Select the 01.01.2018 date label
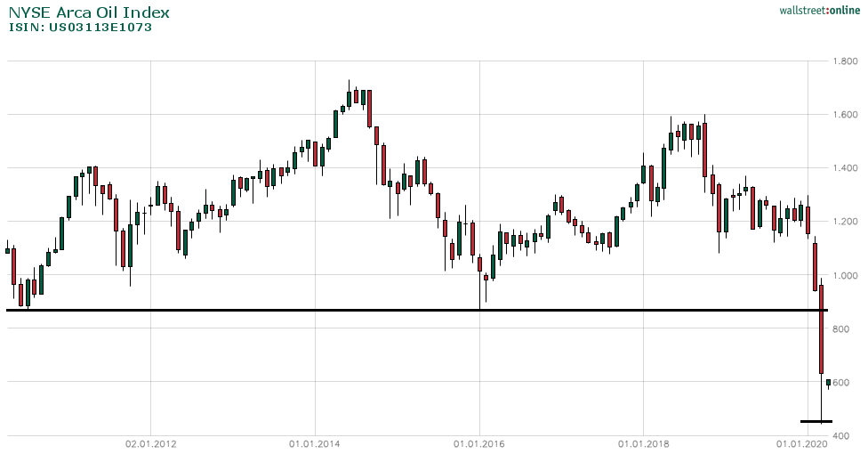 [x=643, y=443]
